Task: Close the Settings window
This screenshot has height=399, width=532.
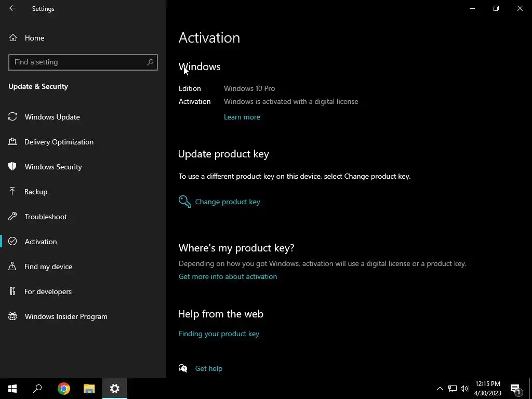Action: [x=520, y=8]
